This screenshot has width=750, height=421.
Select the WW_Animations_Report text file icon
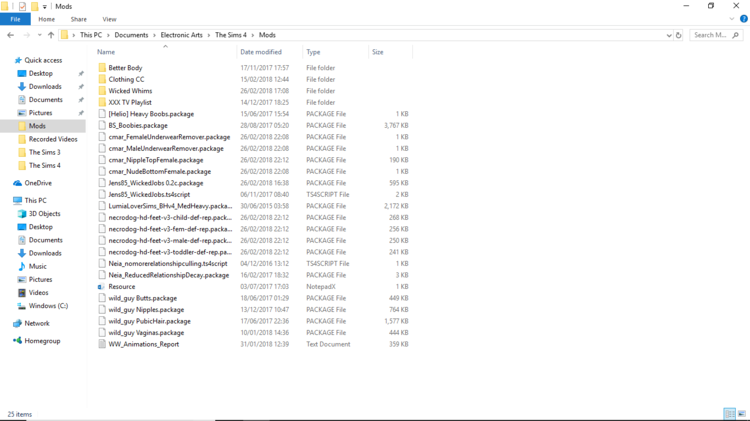tap(102, 344)
